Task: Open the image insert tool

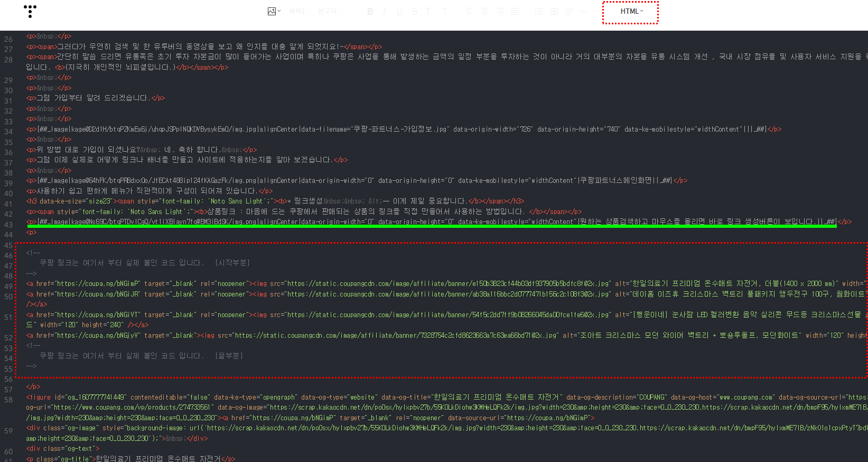Action: tap(274, 11)
